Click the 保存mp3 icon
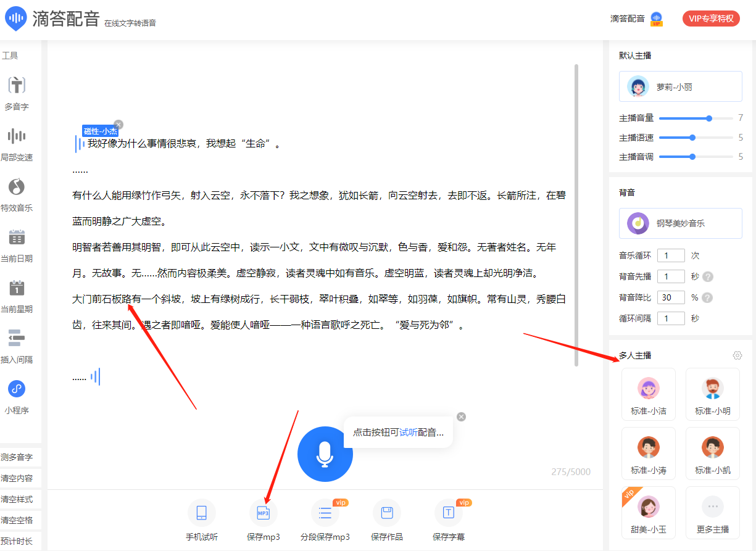756x551 pixels. [x=264, y=513]
